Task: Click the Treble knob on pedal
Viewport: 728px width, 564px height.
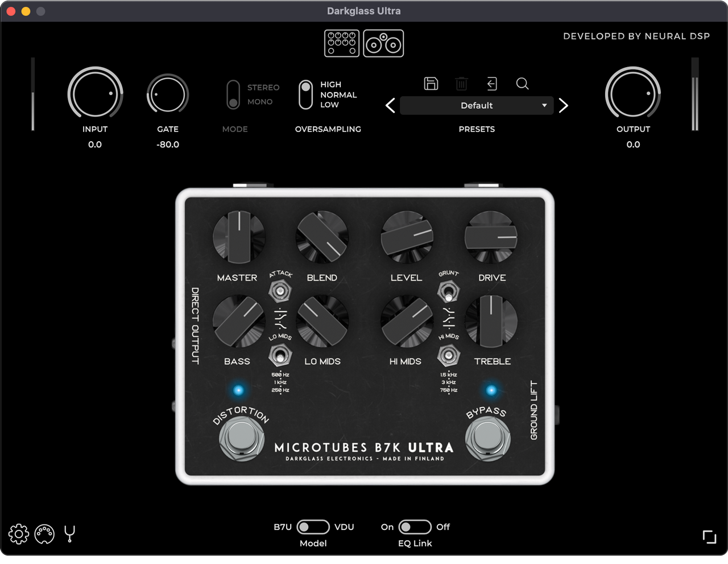Action: [491, 322]
